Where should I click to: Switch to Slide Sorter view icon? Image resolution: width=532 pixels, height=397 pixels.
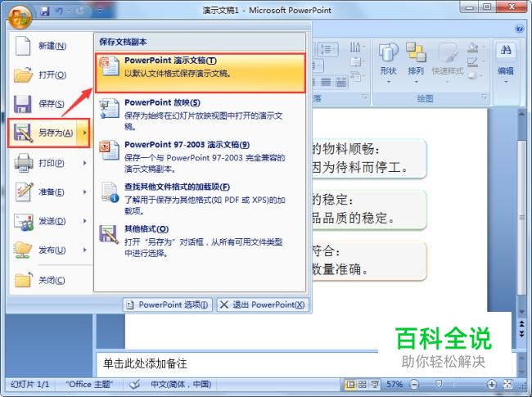coord(363,385)
